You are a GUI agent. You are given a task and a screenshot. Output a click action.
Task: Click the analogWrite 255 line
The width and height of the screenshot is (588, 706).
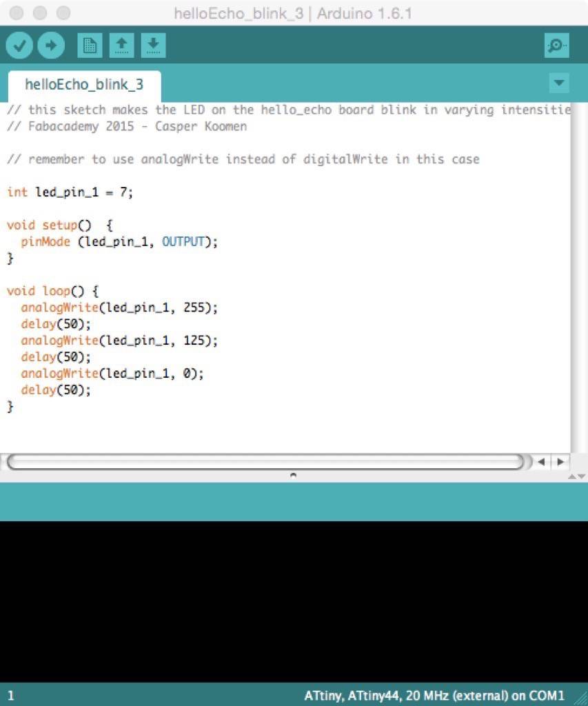pyautogui.click(x=119, y=307)
